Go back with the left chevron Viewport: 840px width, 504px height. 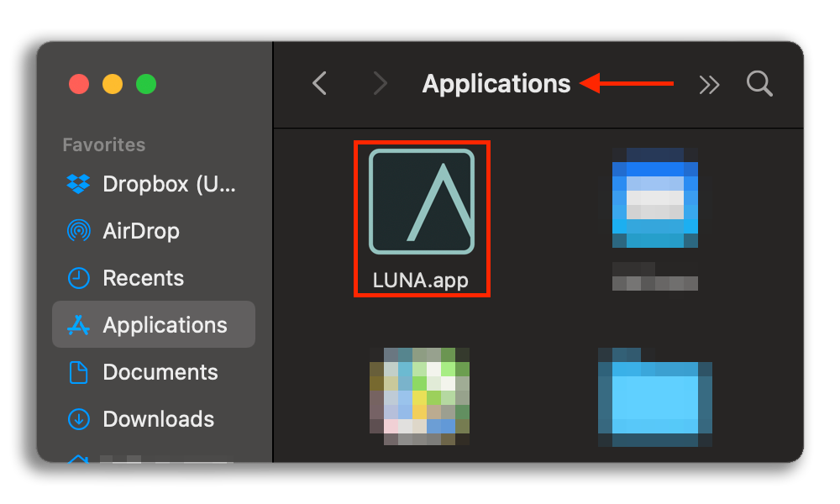pos(320,83)
